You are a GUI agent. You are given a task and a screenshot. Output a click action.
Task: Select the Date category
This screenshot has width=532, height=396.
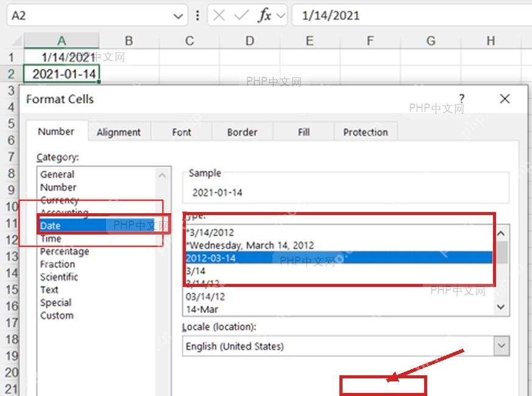pyautogui.click(x=97, y=225)
